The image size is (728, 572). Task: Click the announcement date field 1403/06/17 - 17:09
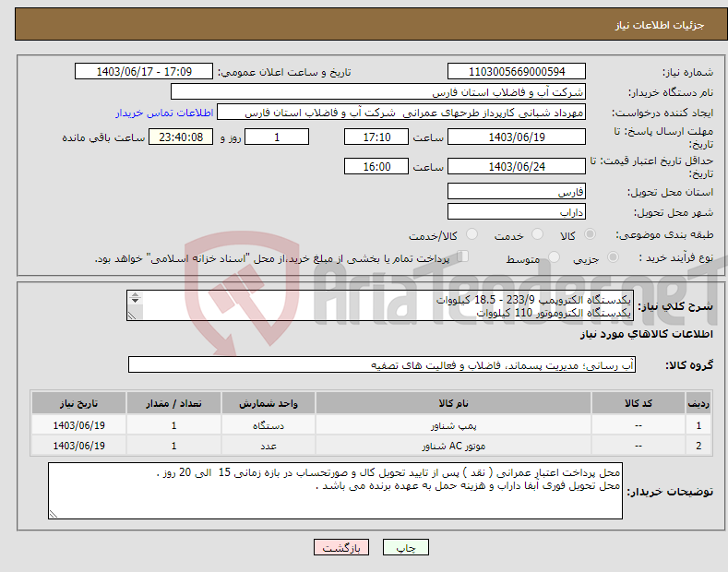tap(143, 72)
